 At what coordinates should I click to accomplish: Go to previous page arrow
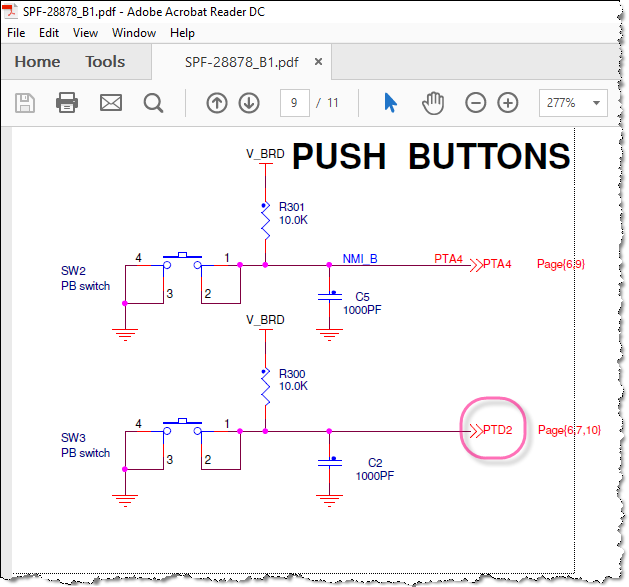(x=217, y=103)
